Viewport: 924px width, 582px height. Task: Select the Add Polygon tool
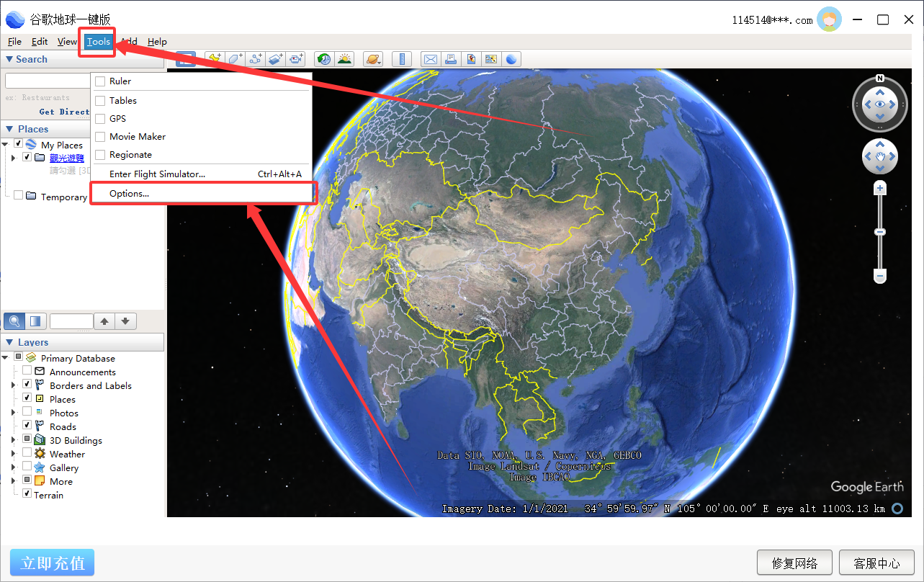click(x=235, y=59)
